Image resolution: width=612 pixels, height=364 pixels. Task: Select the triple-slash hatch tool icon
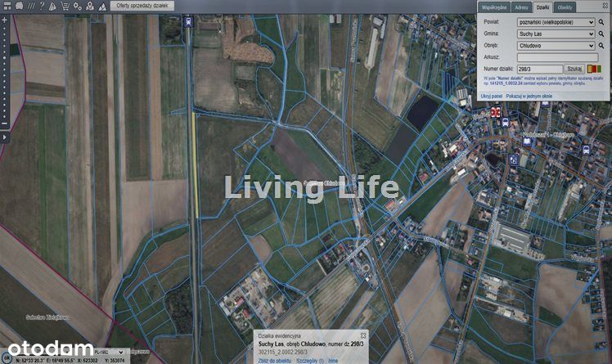click(x=31, y=6)
